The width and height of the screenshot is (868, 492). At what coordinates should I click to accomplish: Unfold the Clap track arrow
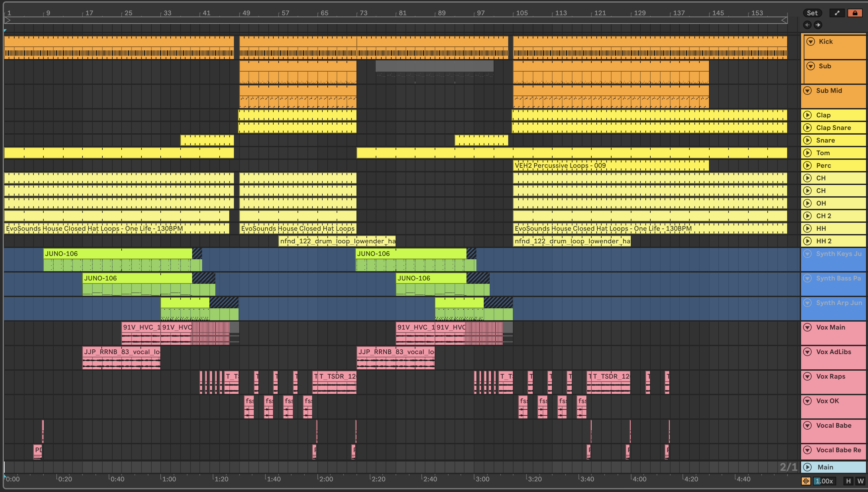pyautogui.click(x=807, y=115)
